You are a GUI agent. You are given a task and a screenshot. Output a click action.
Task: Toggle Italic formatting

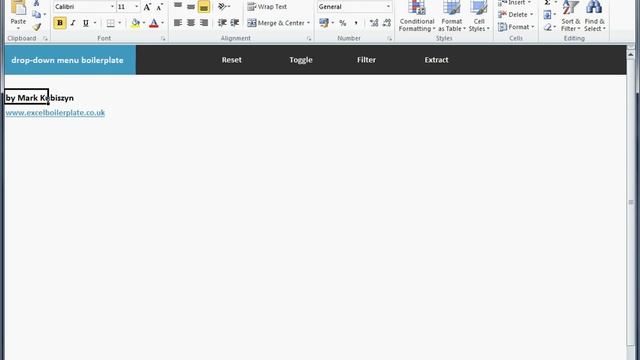pyautogui.click(x=73, y=23)
